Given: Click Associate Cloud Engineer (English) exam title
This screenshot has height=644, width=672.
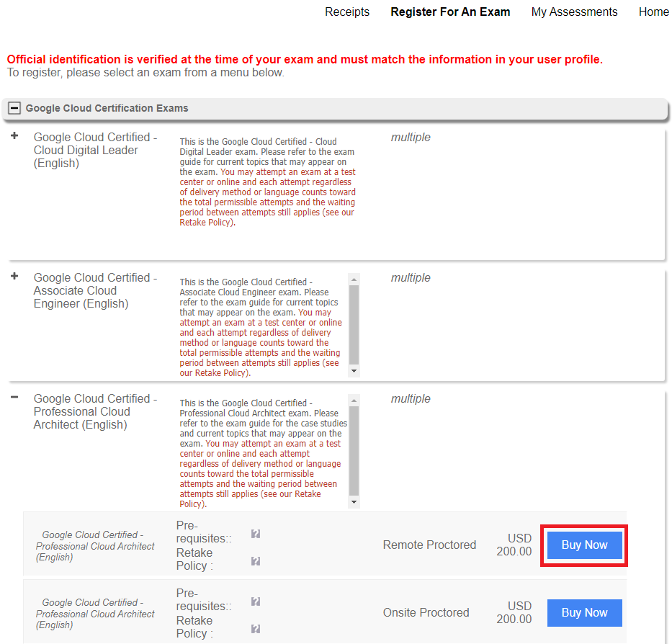Looking at the screenshot, I should (x=95, y=290).
